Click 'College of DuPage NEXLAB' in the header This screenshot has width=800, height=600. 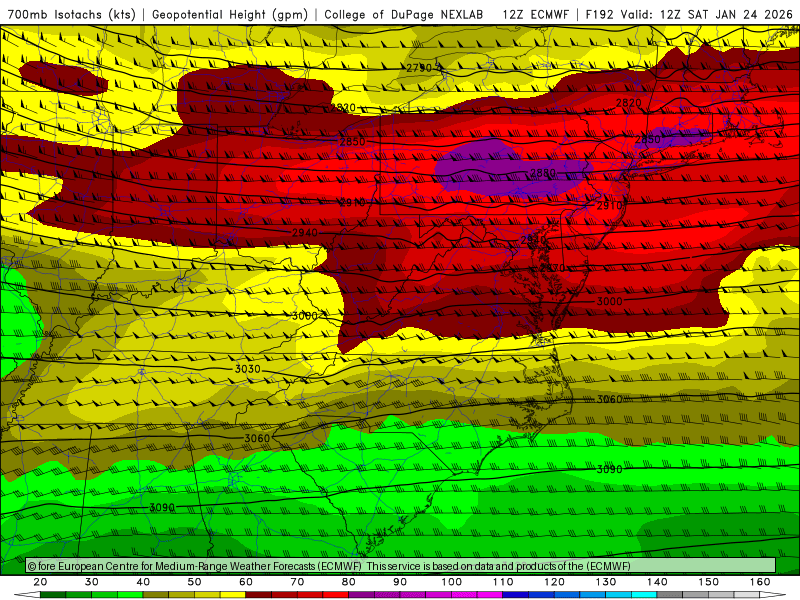click(x=404, y=14)
